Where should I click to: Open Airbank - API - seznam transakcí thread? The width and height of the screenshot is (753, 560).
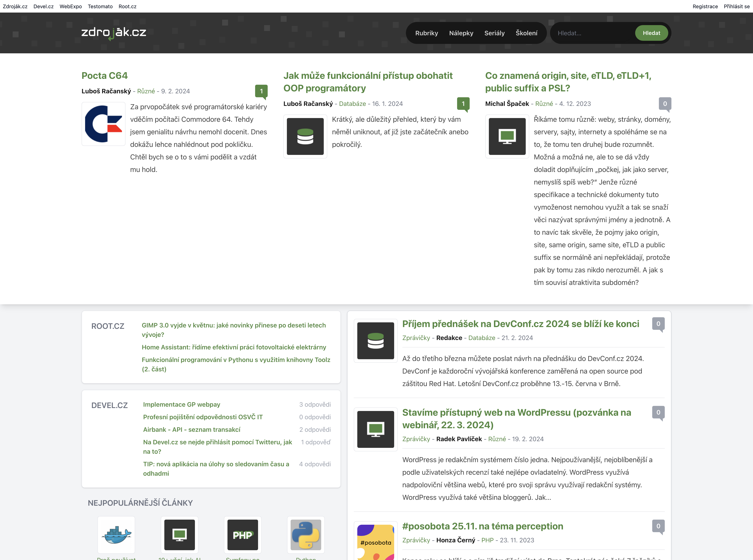(192, 429)
